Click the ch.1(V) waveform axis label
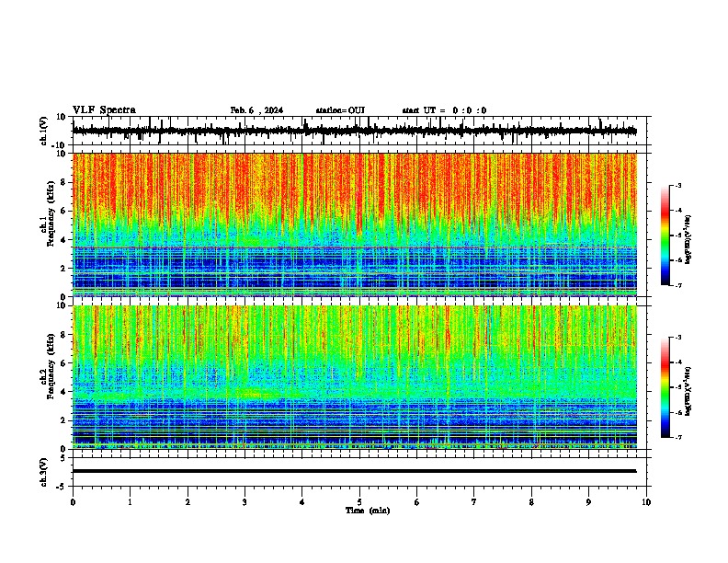This screenshot has height=563, width=728. pyautogui.click(x=44, y=131)
